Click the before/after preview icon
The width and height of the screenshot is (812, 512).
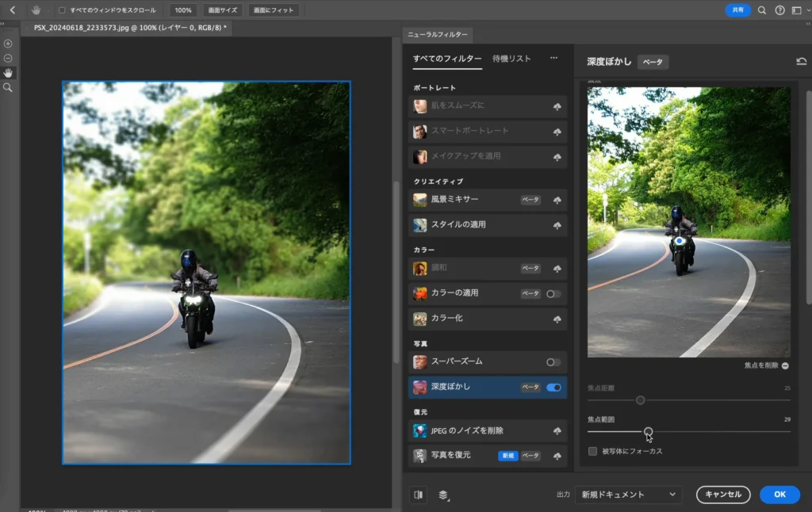[418, 495]
